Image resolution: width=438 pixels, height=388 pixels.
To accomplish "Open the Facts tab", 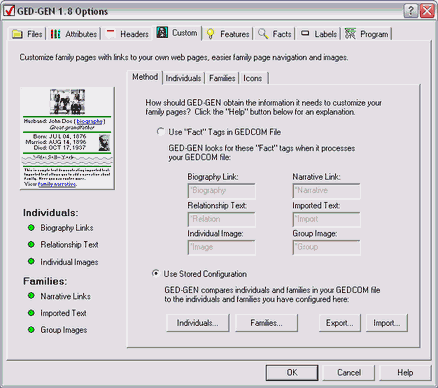I will (x=275, y=34).
